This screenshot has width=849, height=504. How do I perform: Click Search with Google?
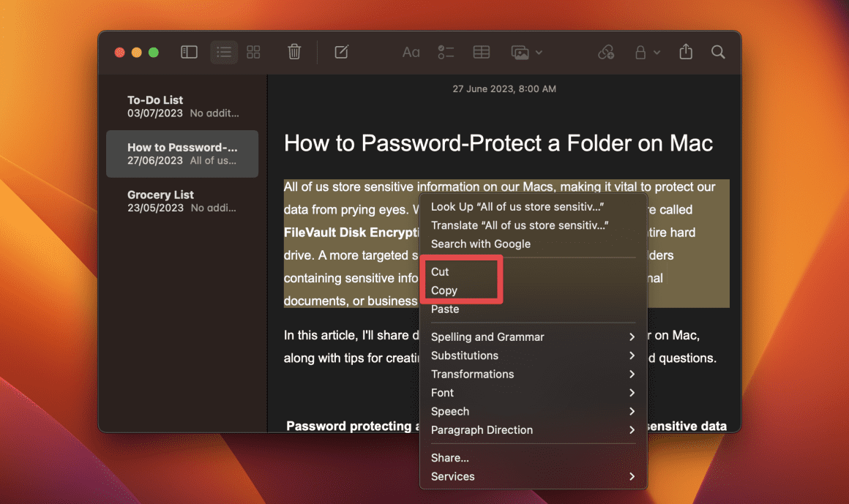point(480,244)
